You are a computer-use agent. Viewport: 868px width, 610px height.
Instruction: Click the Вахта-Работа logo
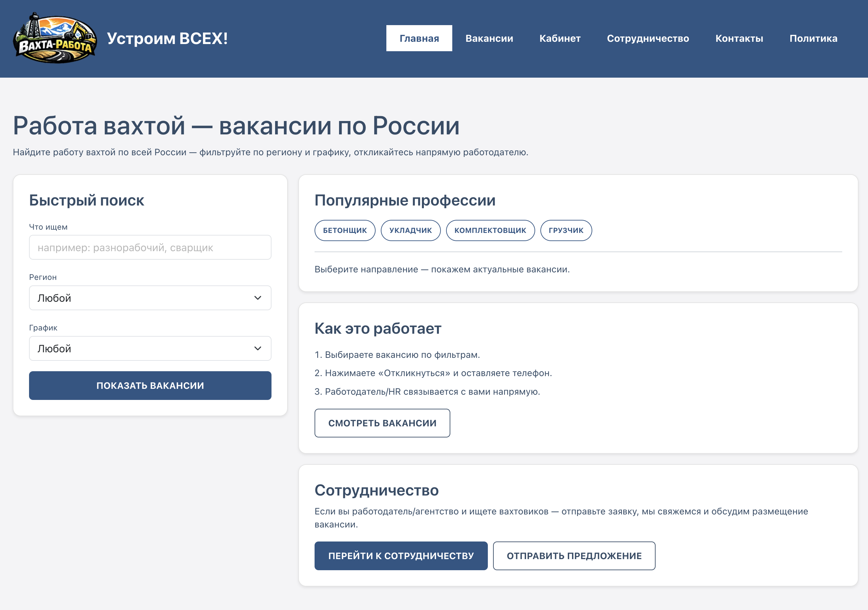(x=55, y=38)
